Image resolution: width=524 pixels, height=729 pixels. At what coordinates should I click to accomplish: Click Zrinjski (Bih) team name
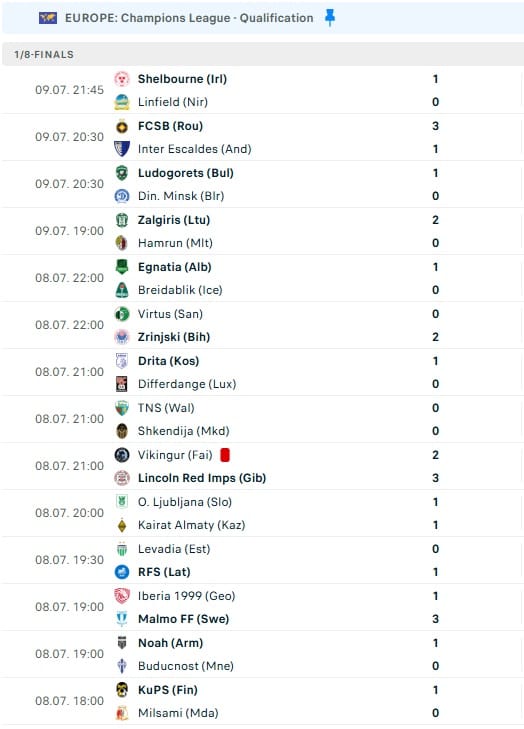coord(174,337)
